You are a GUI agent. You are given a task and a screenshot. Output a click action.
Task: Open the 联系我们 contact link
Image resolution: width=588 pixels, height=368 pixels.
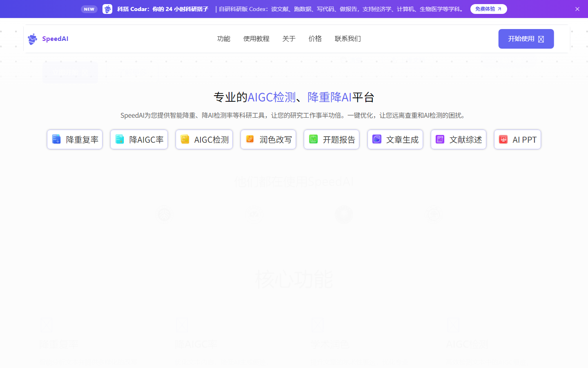pos(348,39)
